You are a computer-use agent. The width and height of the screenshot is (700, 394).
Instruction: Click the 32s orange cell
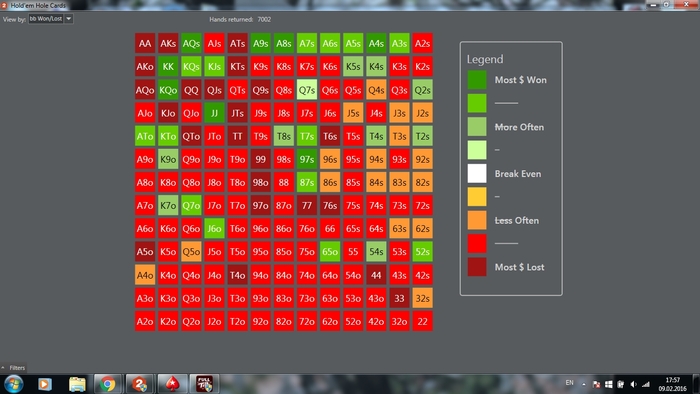coord(422,298)
